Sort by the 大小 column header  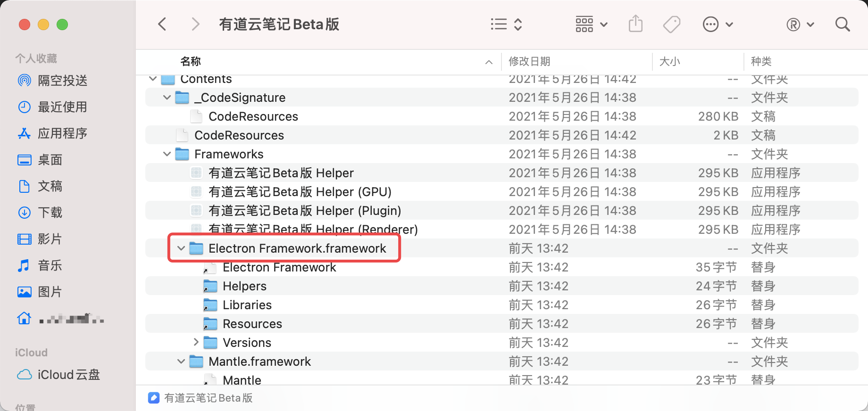(x=669, y=61)
